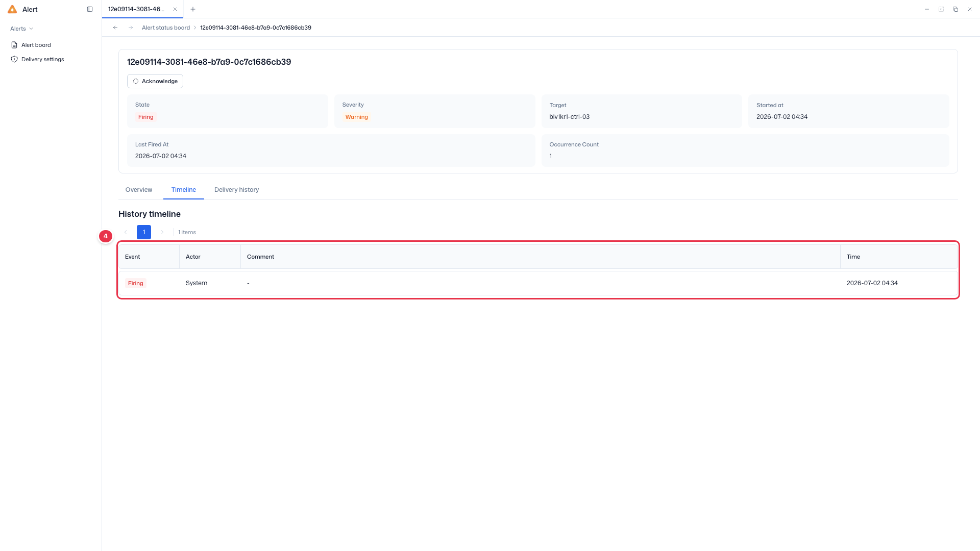Click the Alert board document icon
Image resolution: width=980 pixels, height=551 pixels.
pyautogui.click(x=14, y=45)
